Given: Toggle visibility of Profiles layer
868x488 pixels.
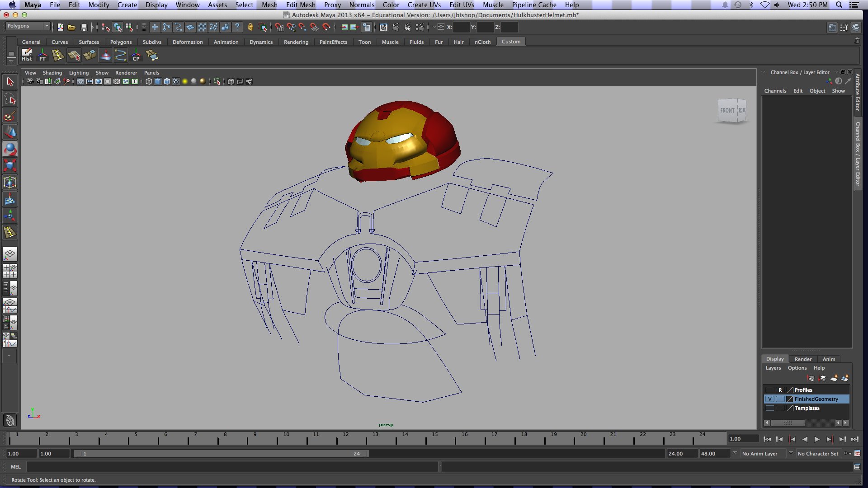Looking at the screenshot, I should 769,390.
